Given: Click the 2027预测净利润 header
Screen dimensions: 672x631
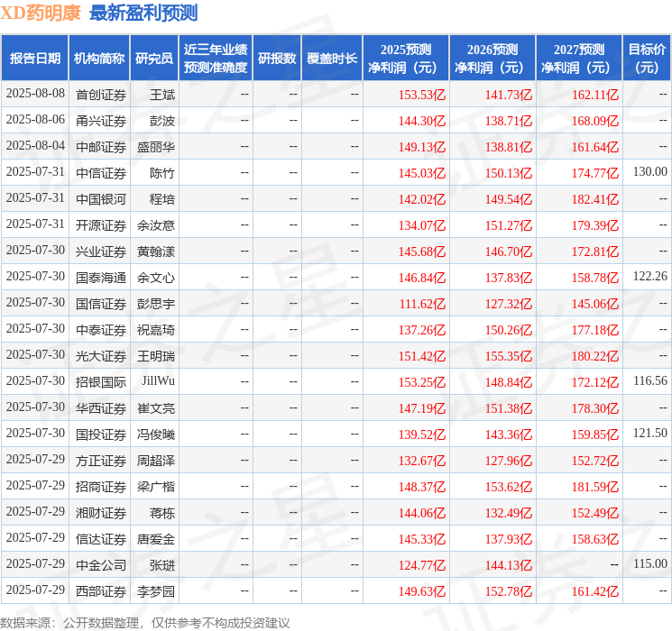Looking at the screenshot, I should pos(579,59).
